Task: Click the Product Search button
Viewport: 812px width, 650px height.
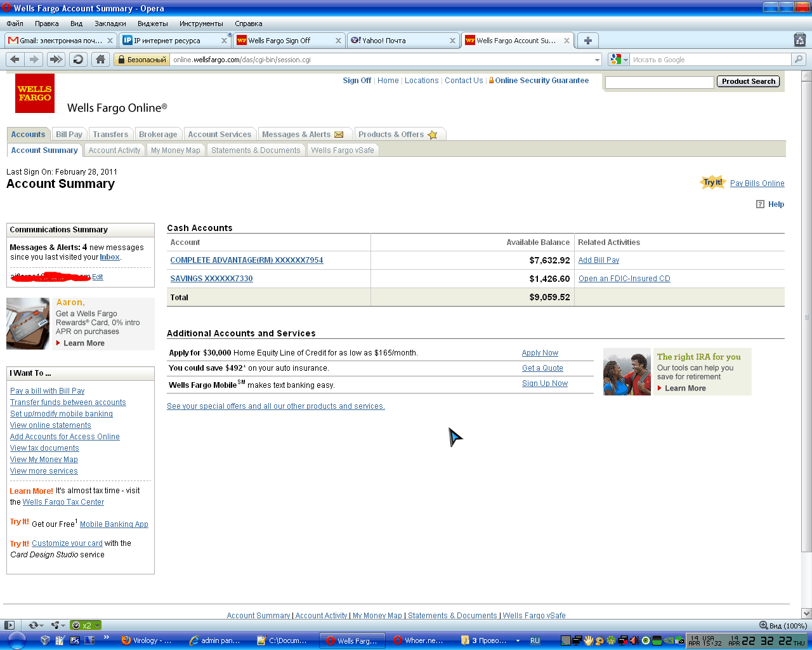Action: [749, 81]
